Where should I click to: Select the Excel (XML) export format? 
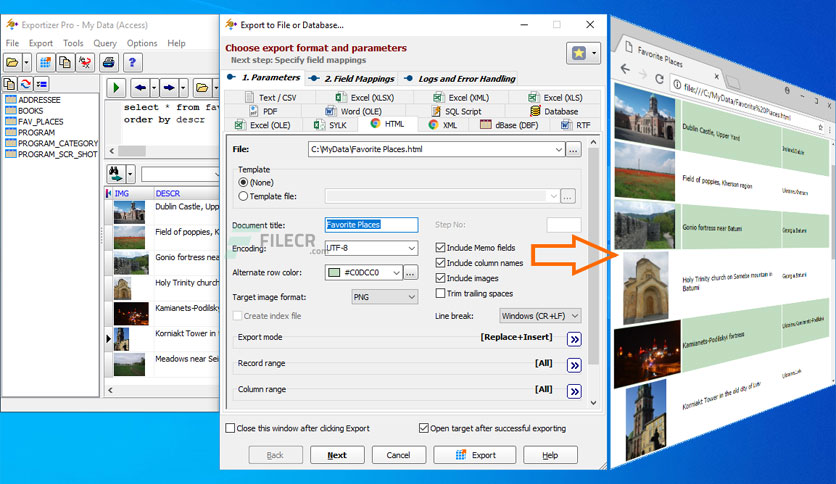click(x=462, y=98)
